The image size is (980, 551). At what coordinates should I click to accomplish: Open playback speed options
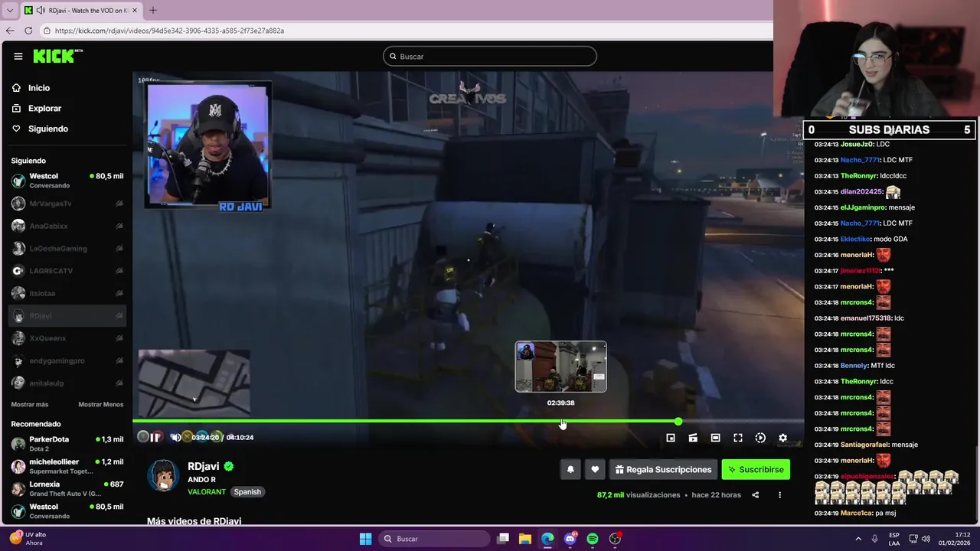[760, 438]
